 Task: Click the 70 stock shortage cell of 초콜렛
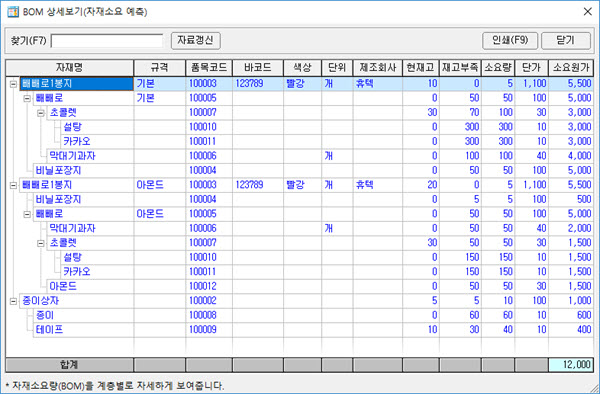(x=461, y=113)
